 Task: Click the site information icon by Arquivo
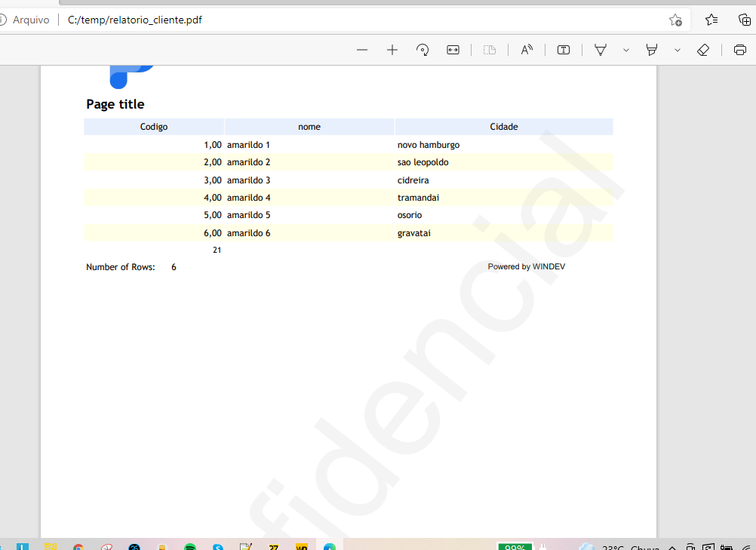pyautogui.click(x=2, y=20)
